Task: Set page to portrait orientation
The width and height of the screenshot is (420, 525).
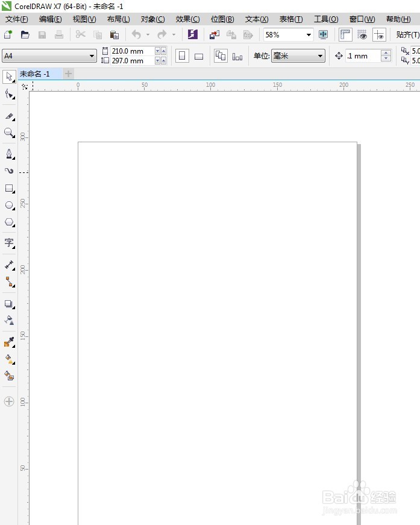Action: tap(182, 56)
